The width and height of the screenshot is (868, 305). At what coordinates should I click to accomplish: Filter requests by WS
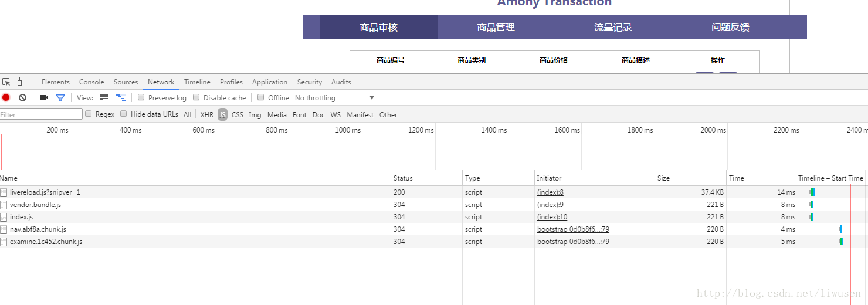click(x=335, y=115)
